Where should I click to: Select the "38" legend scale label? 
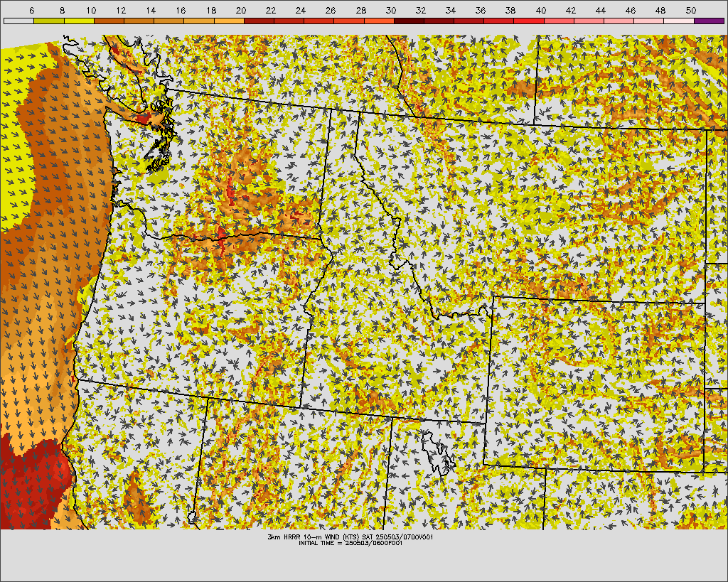pyautogui.click(x=510, y=10)
